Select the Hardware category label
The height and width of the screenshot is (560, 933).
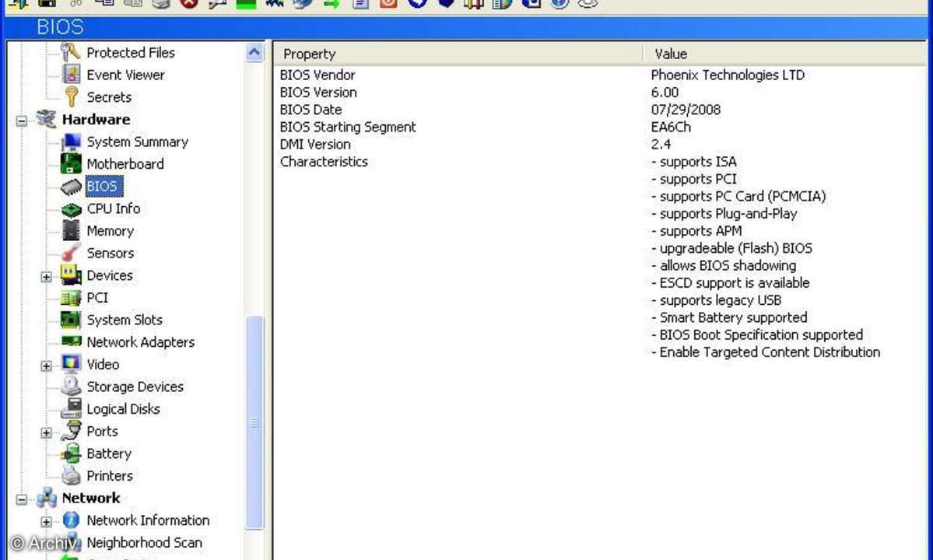click(x=96, y=120)
